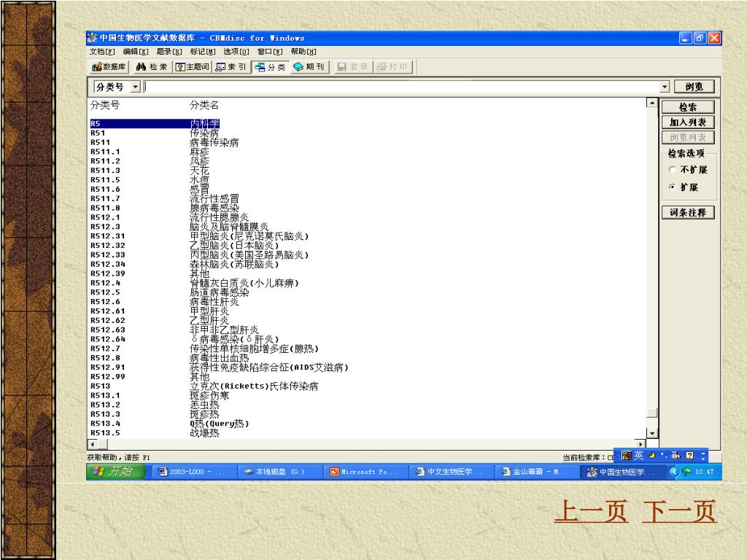Image resolution: width=747 pixels, height=560 pixels.
Task: Click the scroll down arrow of list
Action: click(x=651, y=433)
